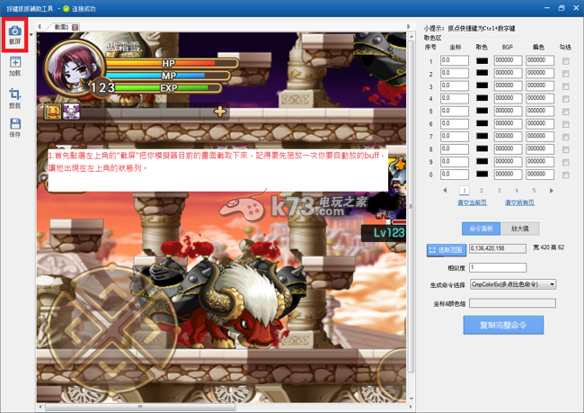Click the BGR value field in row 9
584x413 pixels.
tap(508, 162)
